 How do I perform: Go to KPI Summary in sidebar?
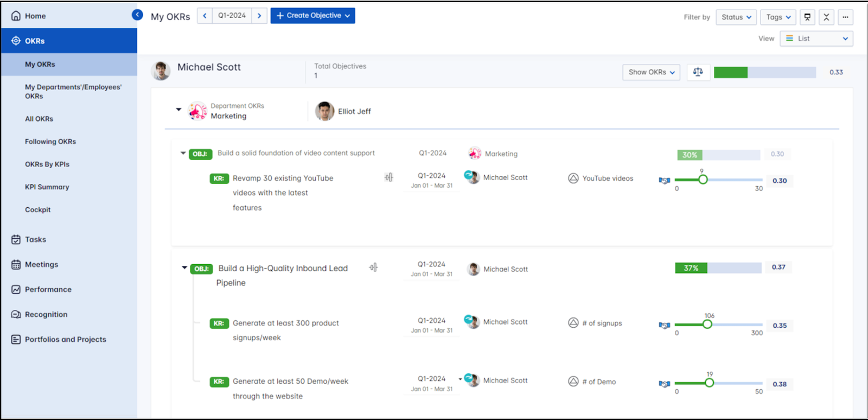pyautogui.click(x=47, y=187)
